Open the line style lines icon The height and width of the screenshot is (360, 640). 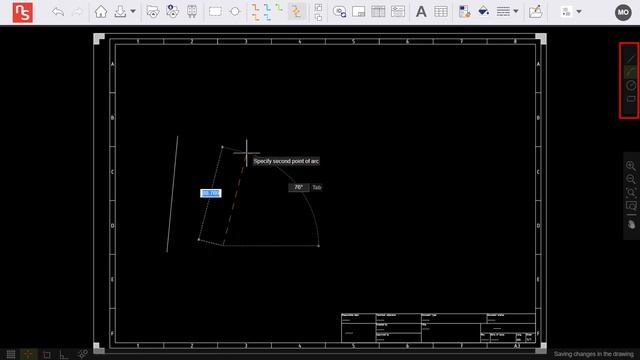click(x=503, y=11)
